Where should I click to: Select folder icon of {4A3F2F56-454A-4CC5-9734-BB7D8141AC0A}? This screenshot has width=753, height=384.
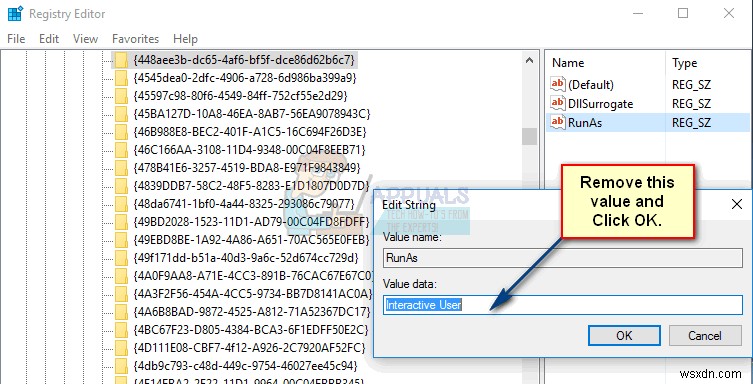click(x=121, y=293)
